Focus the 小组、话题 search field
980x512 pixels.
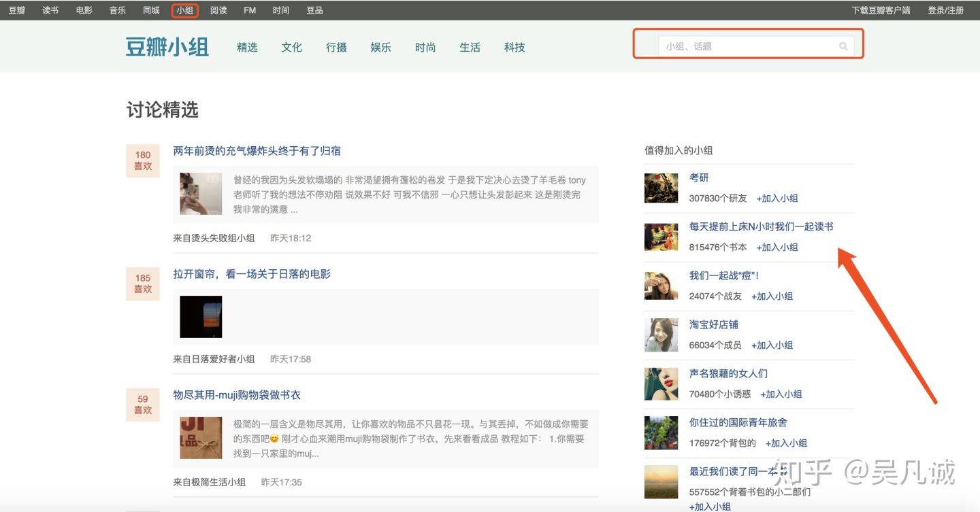pos(749,46)
